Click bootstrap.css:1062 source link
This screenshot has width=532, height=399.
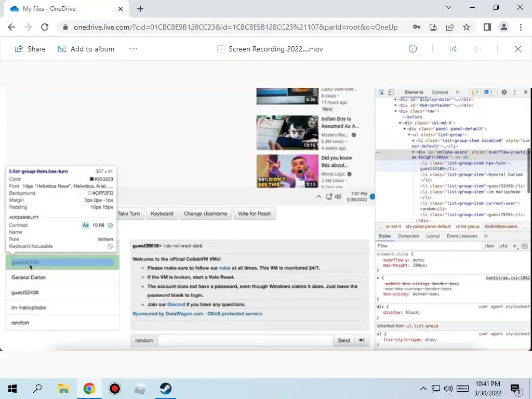tap(508, 278)
